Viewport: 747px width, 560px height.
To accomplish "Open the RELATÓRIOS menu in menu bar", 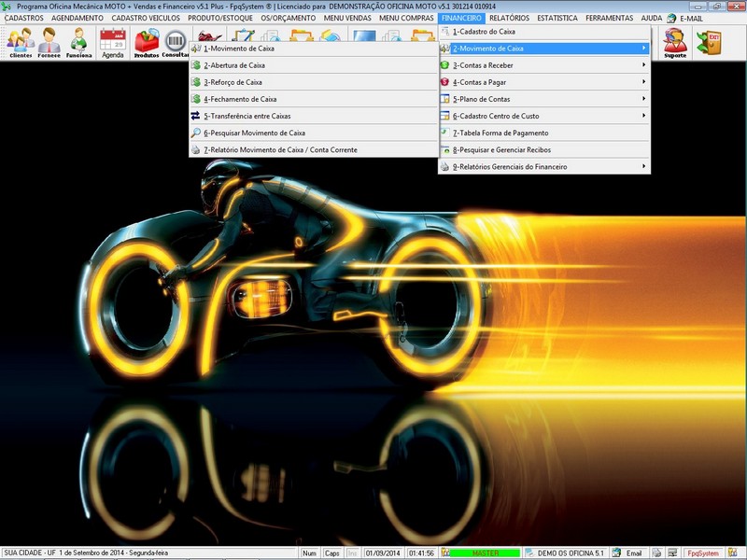I will (x=509, y=18).
